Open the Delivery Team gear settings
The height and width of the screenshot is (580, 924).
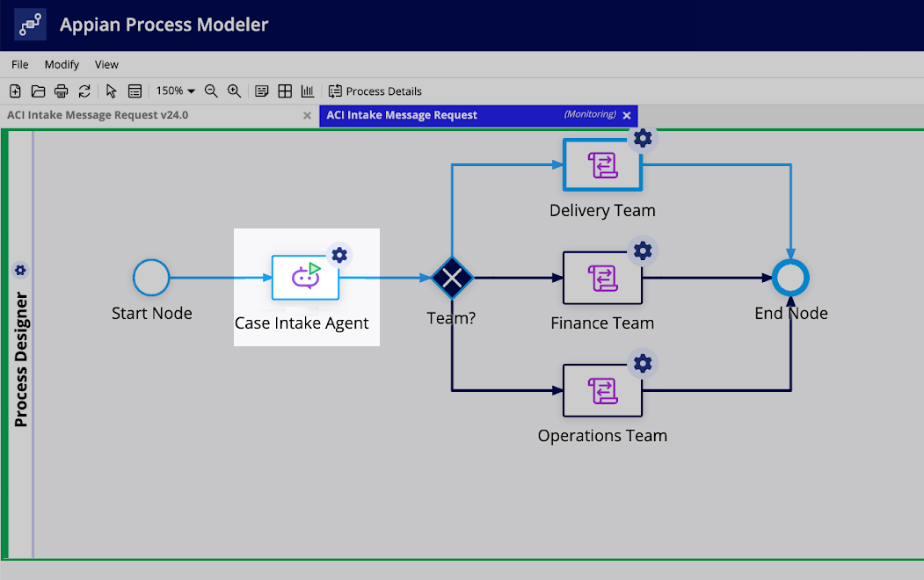point(643,138)
